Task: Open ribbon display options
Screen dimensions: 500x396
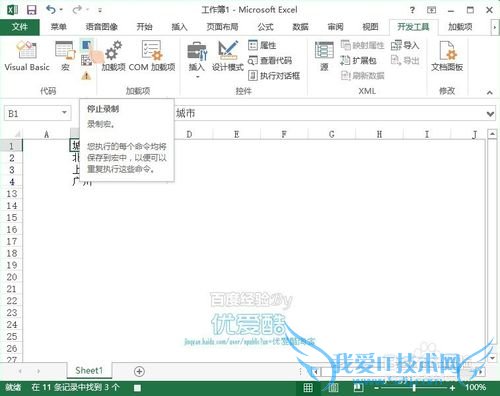Action: [x=431, y=10]
